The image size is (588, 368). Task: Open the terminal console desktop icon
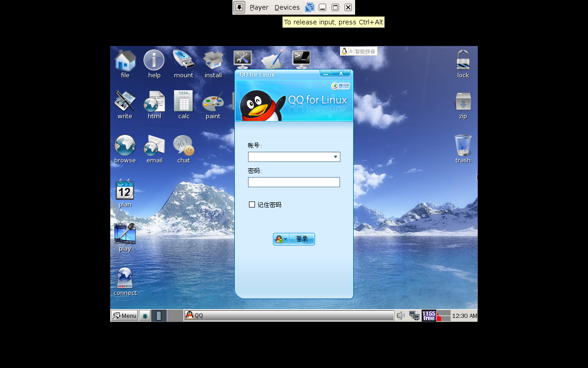(x=301, y=60)
